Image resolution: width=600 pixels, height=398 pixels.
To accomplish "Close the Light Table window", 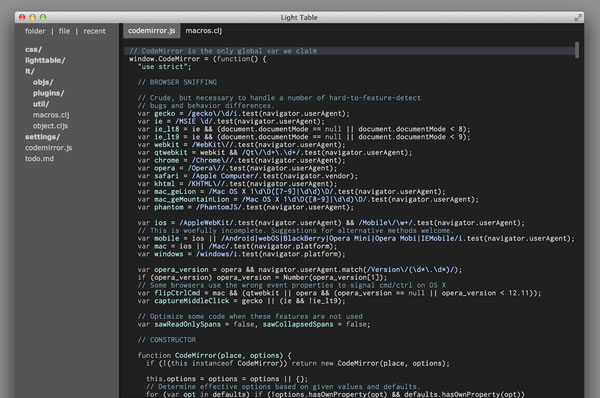I will [x=22, y=17].
